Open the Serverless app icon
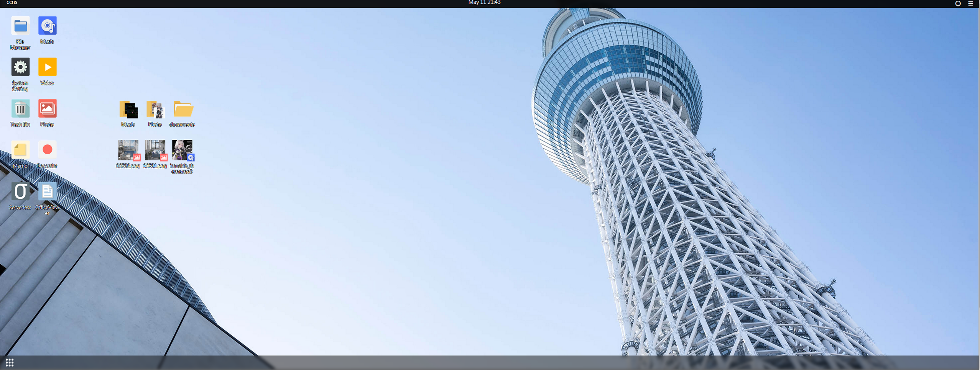The width and height of the screenshot is (980, 370). point(20,192)
